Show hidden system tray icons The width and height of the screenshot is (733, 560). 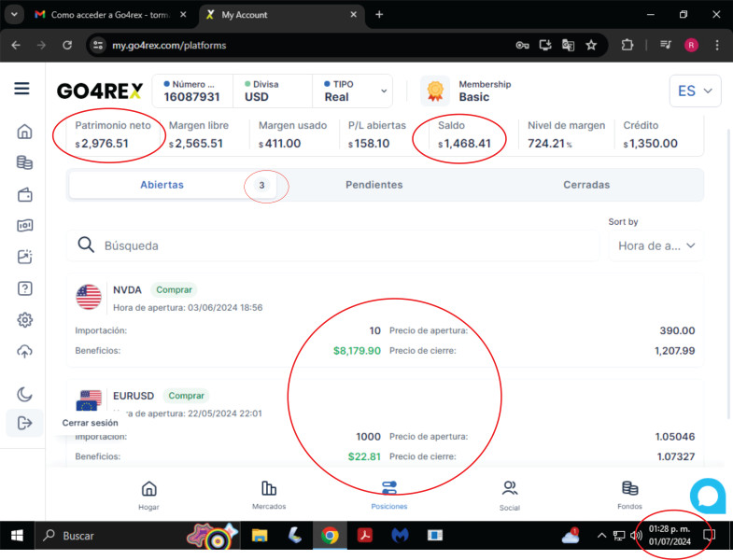[601, 536]
